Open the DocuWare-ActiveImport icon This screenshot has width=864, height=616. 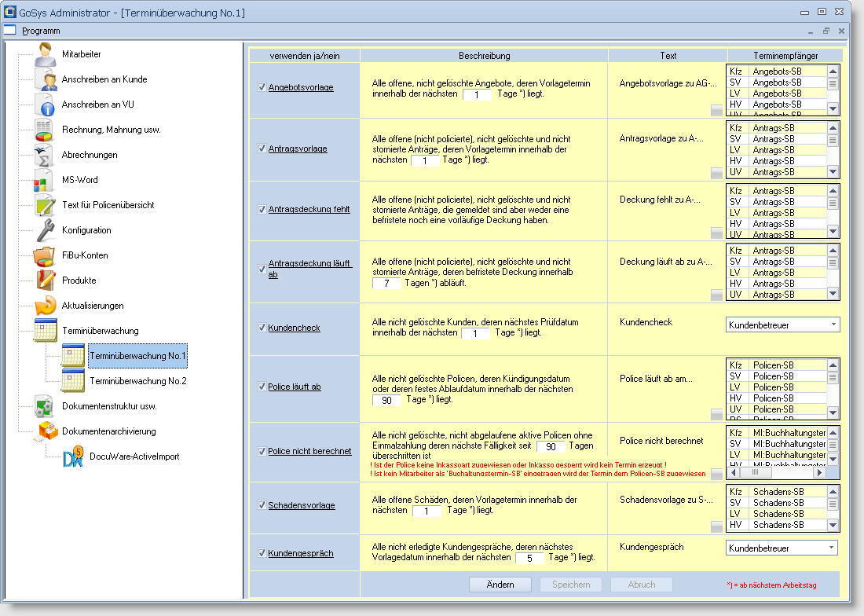[x=73, y=456]
